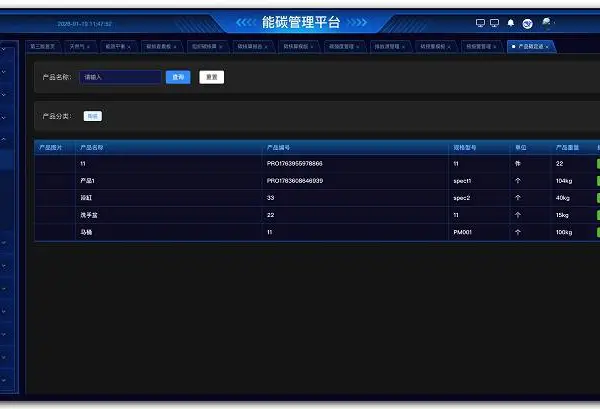The image size is (600, 409).
Task: Select the product category tag next to 产品分类
Action: [x=93, y=116]
